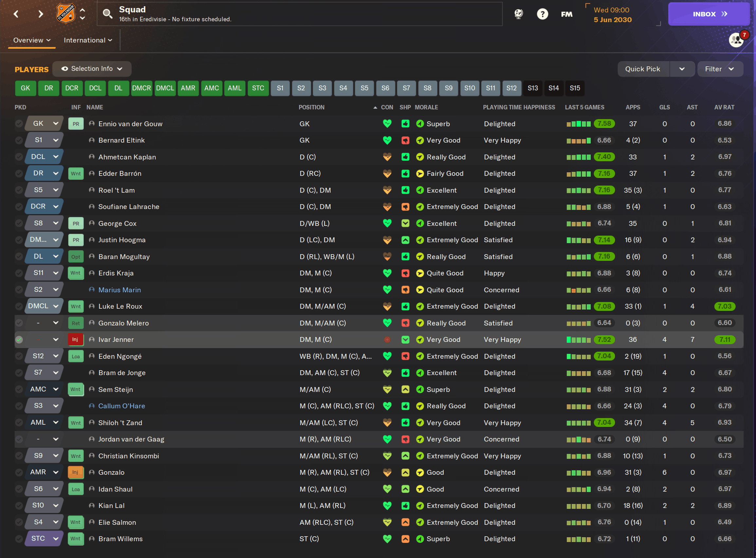Click the back navigation arrow
The height and width of the screenshot is (558, 756).
click(16, 14)
